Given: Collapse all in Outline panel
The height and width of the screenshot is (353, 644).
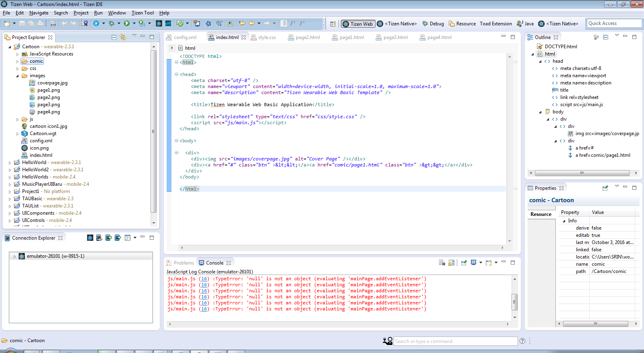Looking at the screenshot, I should coord(606,37).
